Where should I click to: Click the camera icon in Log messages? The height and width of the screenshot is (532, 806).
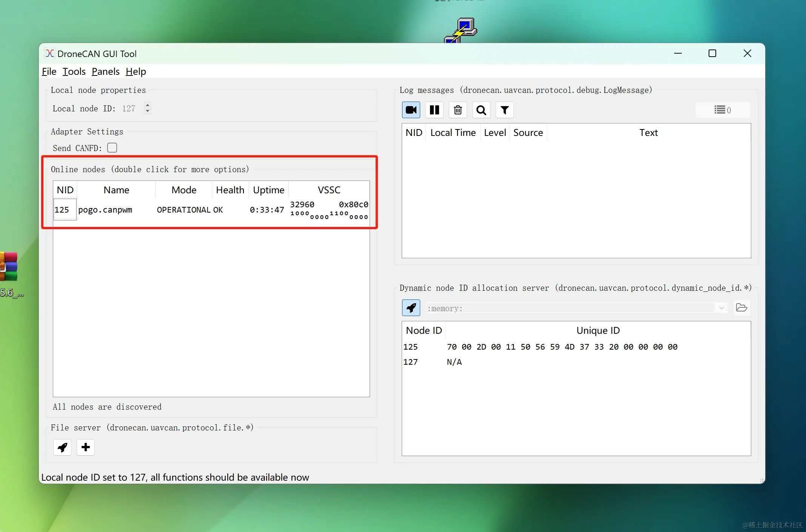coord(411,110)
